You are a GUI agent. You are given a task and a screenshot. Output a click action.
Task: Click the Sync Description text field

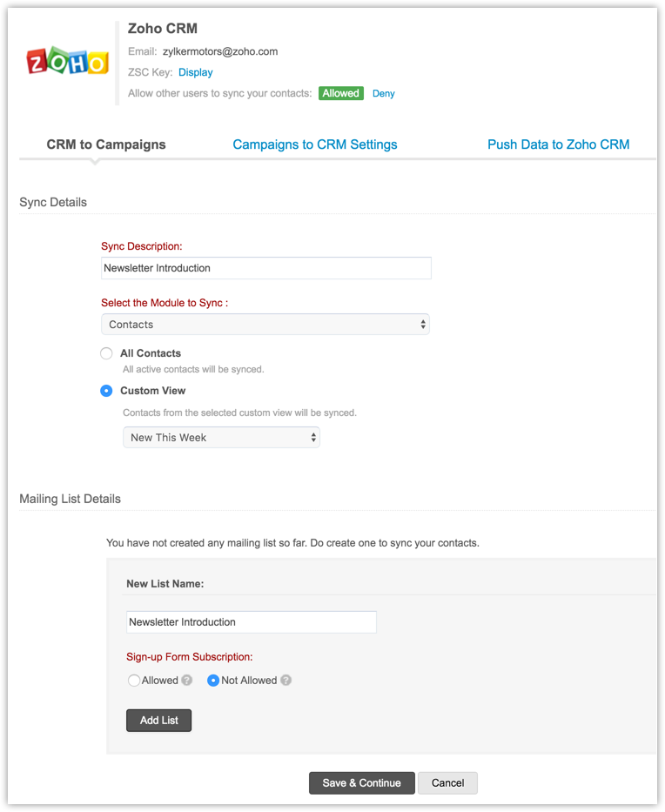(265, 268)
